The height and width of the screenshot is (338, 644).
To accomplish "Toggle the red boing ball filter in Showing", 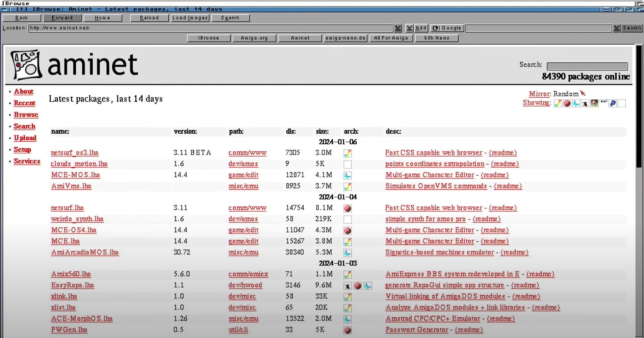I will 567,103.
